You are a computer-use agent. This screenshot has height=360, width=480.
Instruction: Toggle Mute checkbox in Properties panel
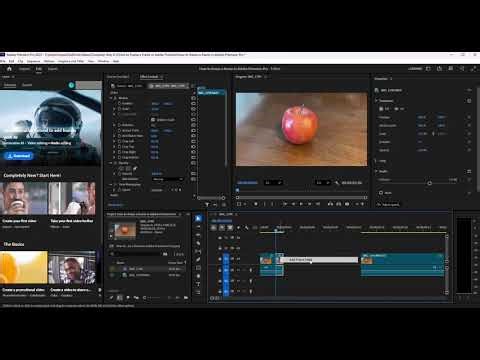tap(381, 193)
